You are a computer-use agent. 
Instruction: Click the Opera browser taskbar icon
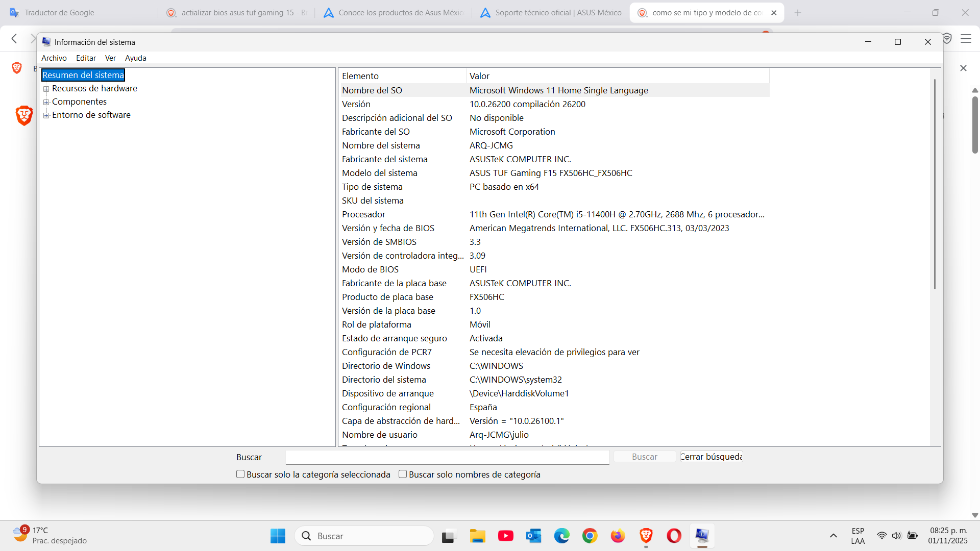[x=674, y=536]
